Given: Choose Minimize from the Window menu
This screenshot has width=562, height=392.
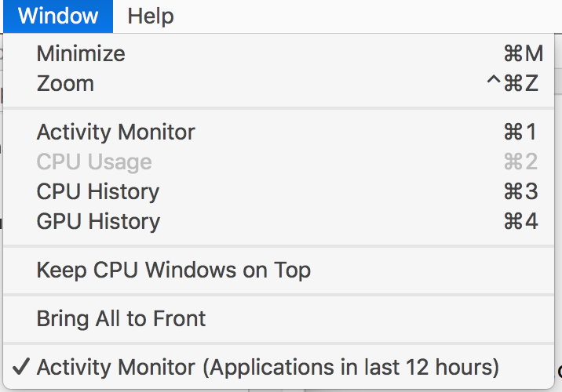Looking at the screenshot, I should click(81, 53).
